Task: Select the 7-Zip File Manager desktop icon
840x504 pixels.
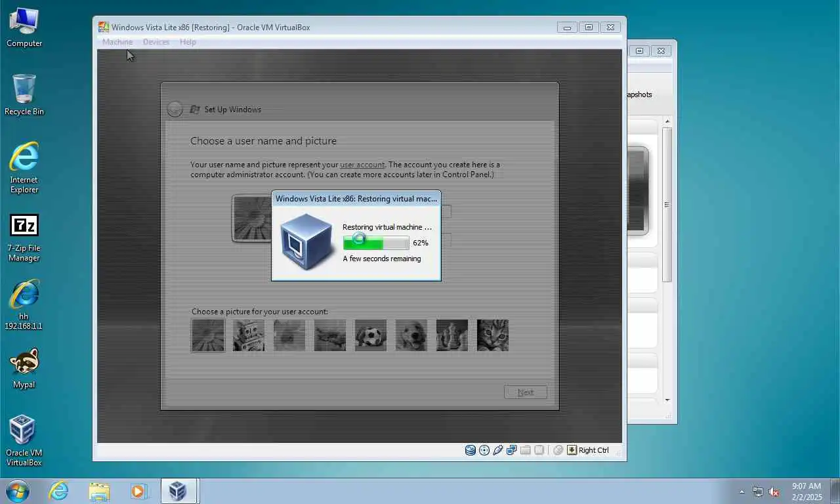Action: [x=24, y=238]
